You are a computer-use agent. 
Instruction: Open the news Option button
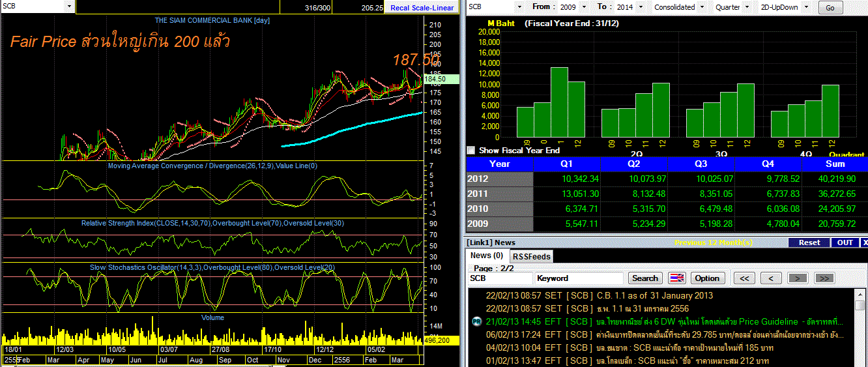[707, 278]
